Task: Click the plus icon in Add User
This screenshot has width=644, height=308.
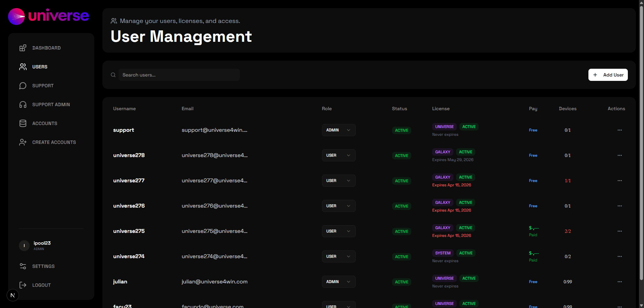Action: click(595, 75)
